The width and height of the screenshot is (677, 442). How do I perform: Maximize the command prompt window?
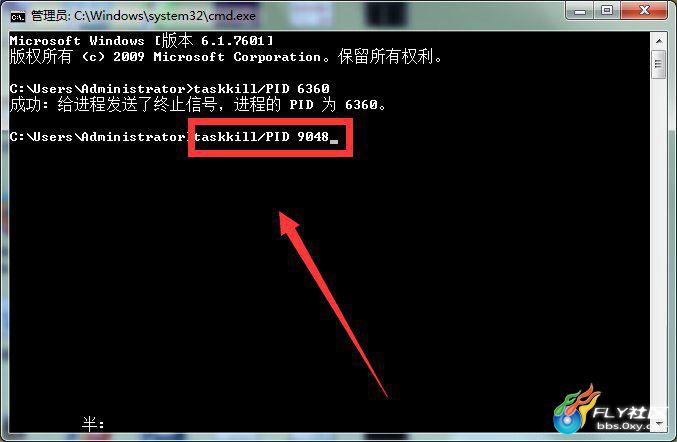607,11
